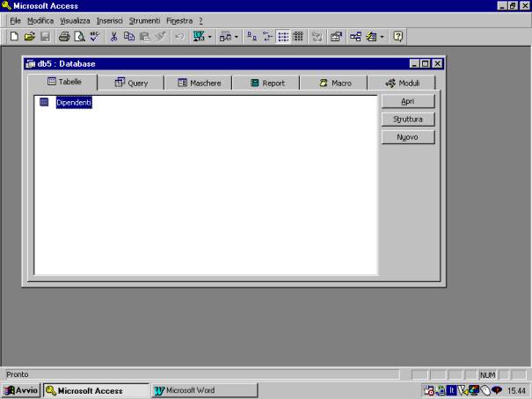Click the New Object icon
Screen dimensions: 532x399
[371, 36]
